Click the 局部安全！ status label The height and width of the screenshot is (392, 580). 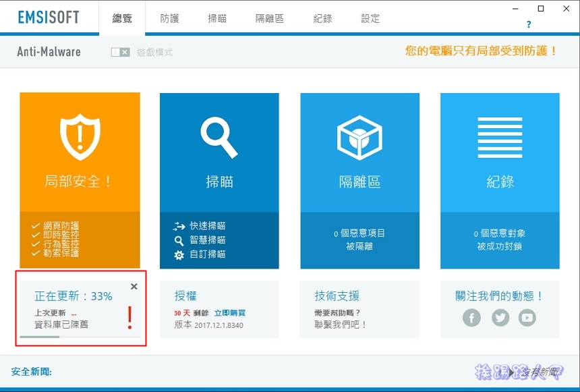(x=78, y=181)
